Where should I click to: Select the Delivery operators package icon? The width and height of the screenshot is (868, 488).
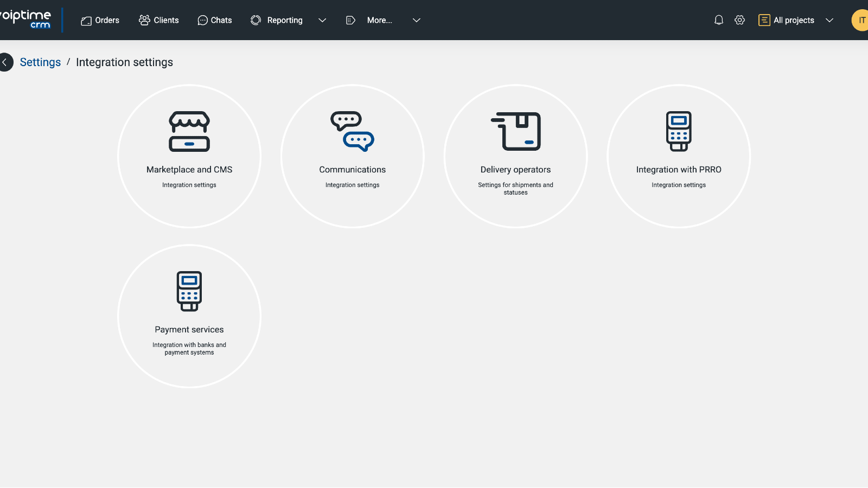coord(515,131)
